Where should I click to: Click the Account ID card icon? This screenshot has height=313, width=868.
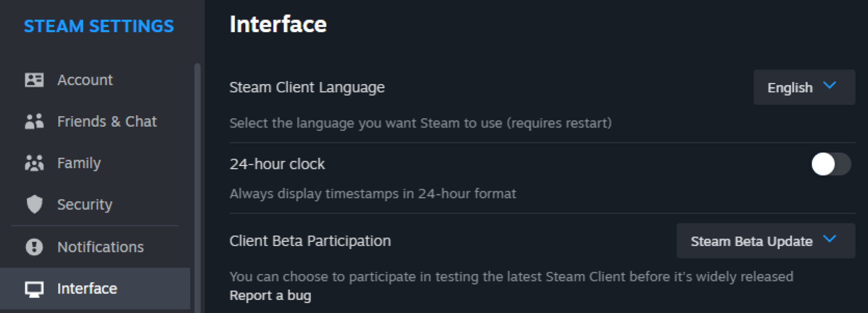pos(34,80)
